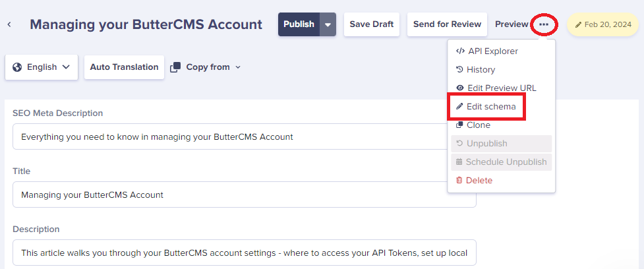Image resolution: width=644 pixels, height=269 pixels.
Task: Click the pencil icon in date badge
Action: tap(578, 24)
